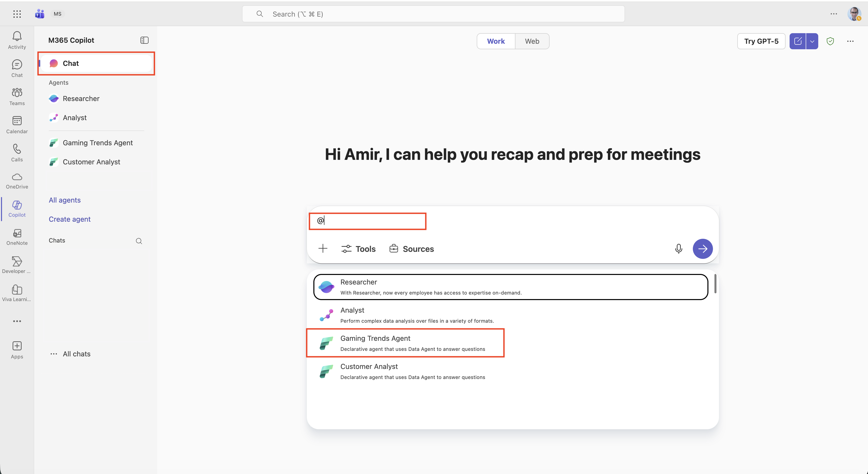Open Chat in the left rail
This screenshot has height=474, width=868.
17,68
